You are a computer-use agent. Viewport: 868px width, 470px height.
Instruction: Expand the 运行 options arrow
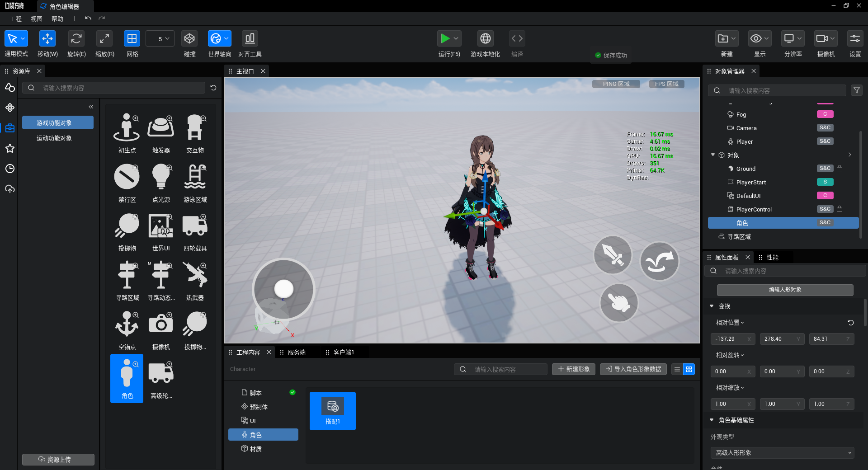click(x=456, y=39)
